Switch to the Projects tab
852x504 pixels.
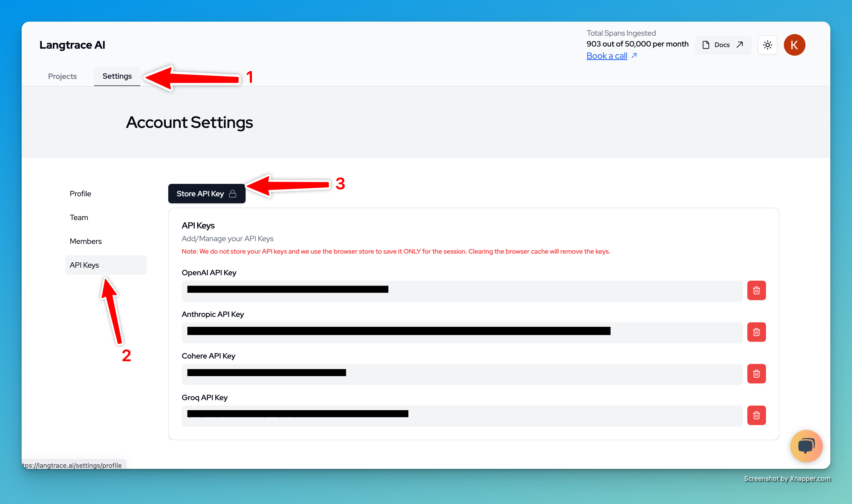point(62,76)
